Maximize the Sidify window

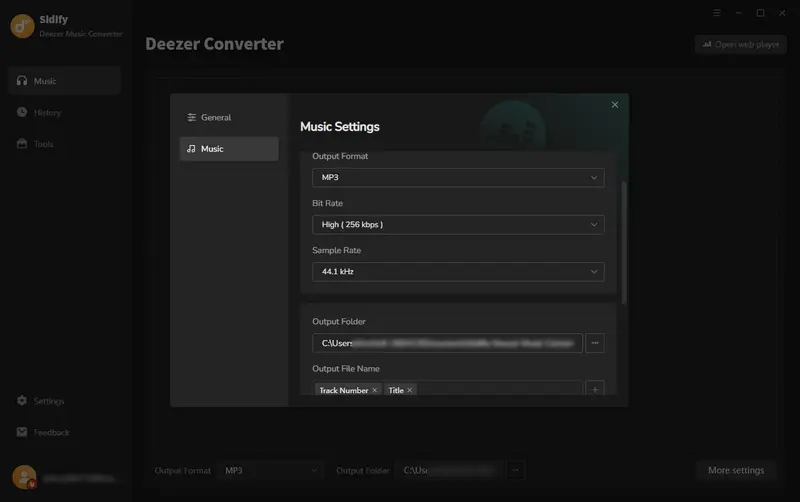(760, 13)
